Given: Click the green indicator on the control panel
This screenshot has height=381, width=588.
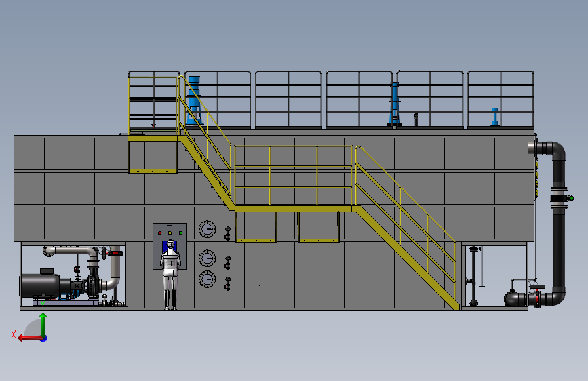Looking at the screenshot, I should 180,233.
